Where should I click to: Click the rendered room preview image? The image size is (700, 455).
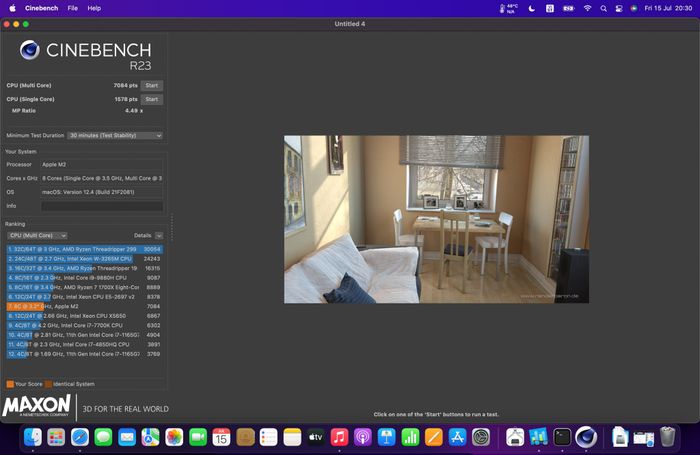(436, 219)
